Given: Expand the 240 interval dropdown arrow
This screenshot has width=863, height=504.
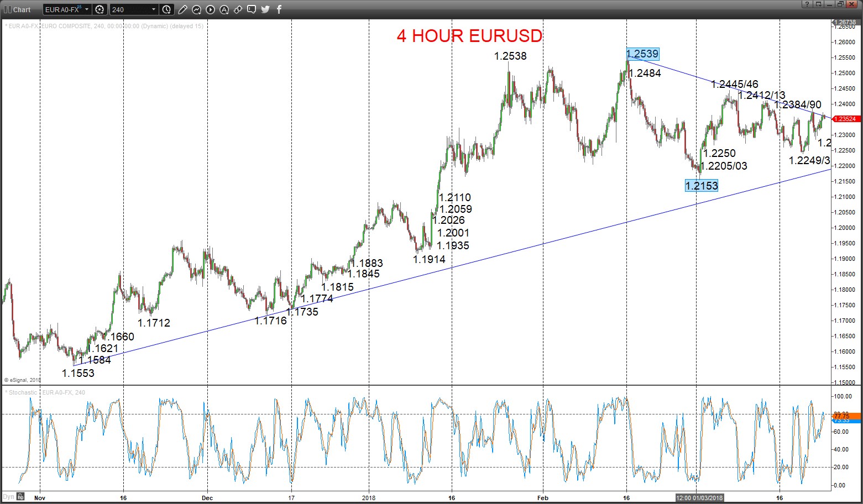Looking at the screenshot, I should 154,9.
